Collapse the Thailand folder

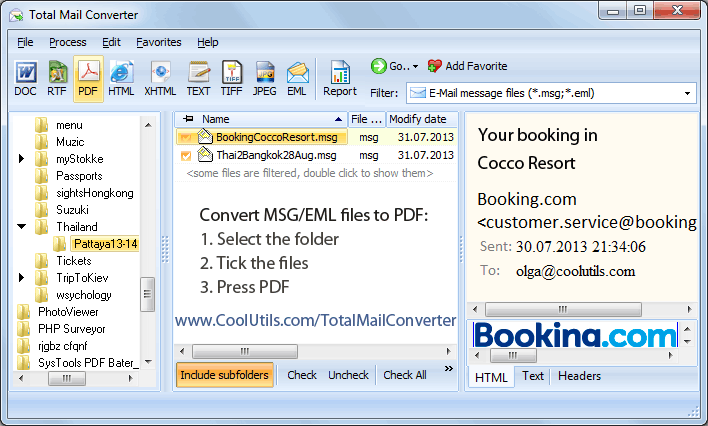(21, 226)
